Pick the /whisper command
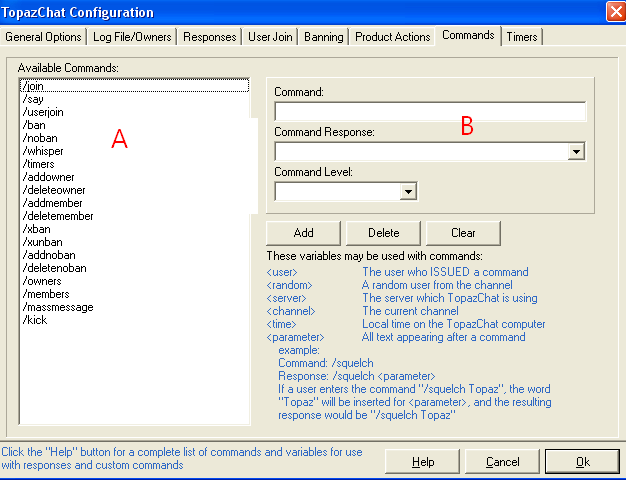Screen dimensions: 626x480 tap(134, 151)
